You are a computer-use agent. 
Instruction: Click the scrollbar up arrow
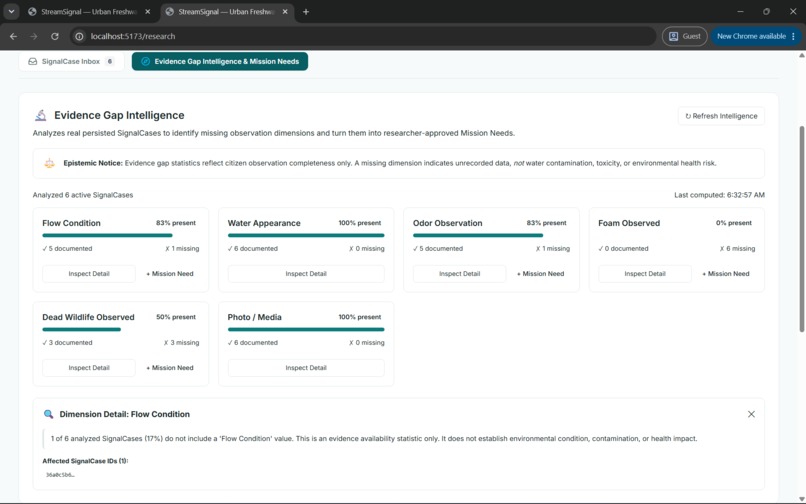tap(801, 56)
